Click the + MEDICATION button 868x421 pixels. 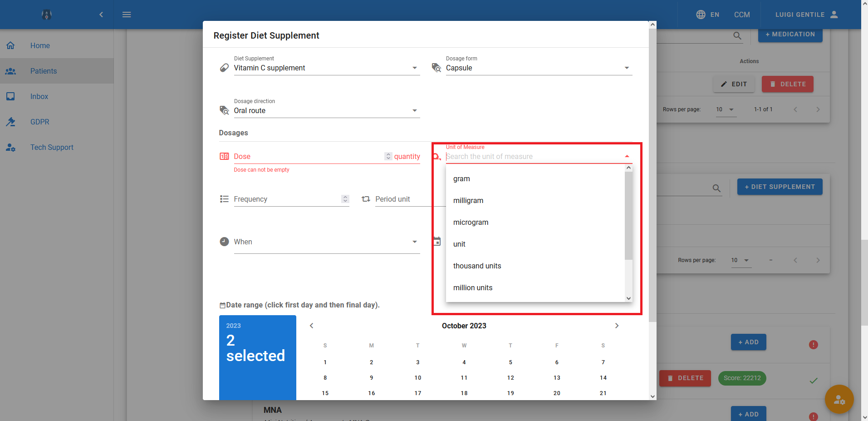pyautogui.click(x=790, y=35)
